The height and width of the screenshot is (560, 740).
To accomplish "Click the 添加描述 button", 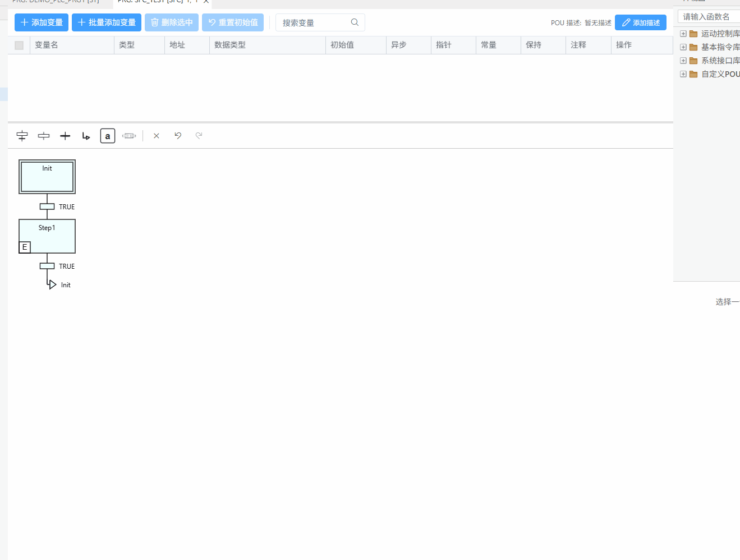I will click(x=641, y=22).
